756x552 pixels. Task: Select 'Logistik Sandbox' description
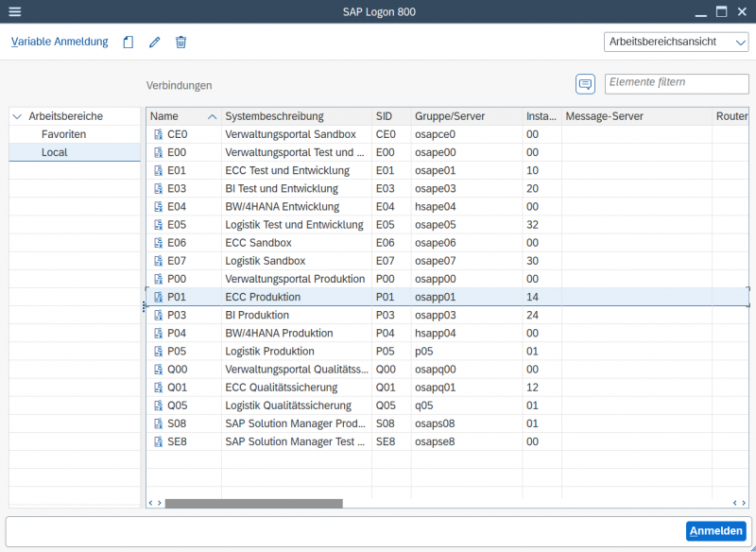coord(266,261)
